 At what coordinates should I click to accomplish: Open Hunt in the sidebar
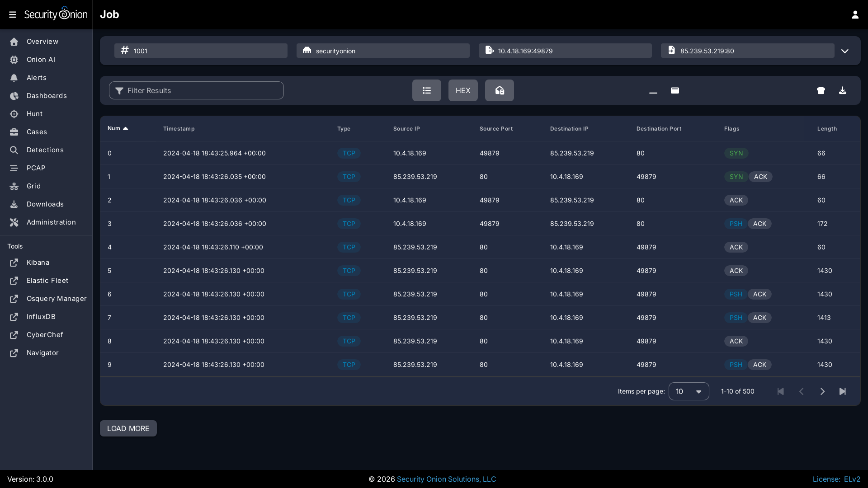34,114
